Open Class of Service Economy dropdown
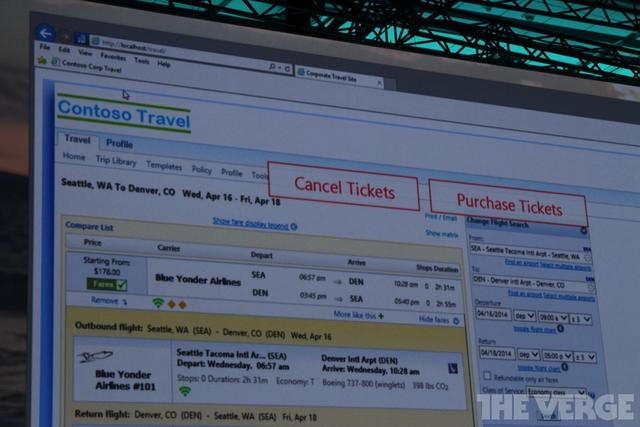 click(556, 391)
